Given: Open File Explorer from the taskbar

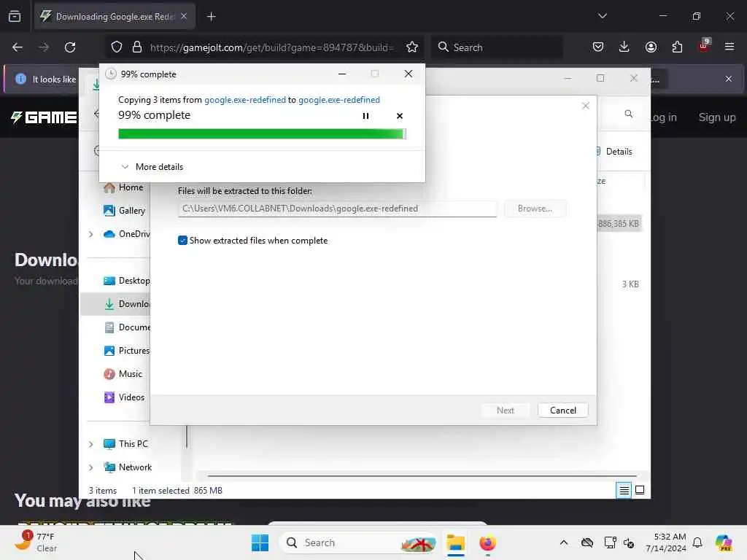Looking at the screenshot, I should pyautogui.click(x=455, y=542).
